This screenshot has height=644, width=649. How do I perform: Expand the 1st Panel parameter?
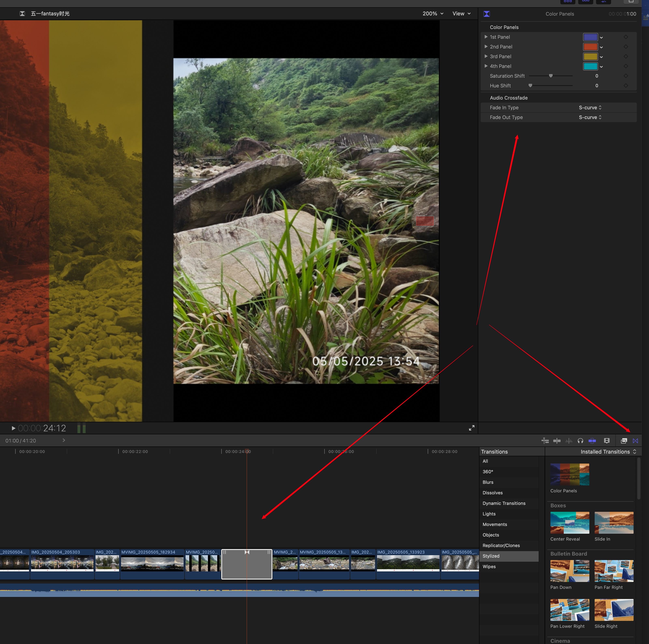(486, 37)
